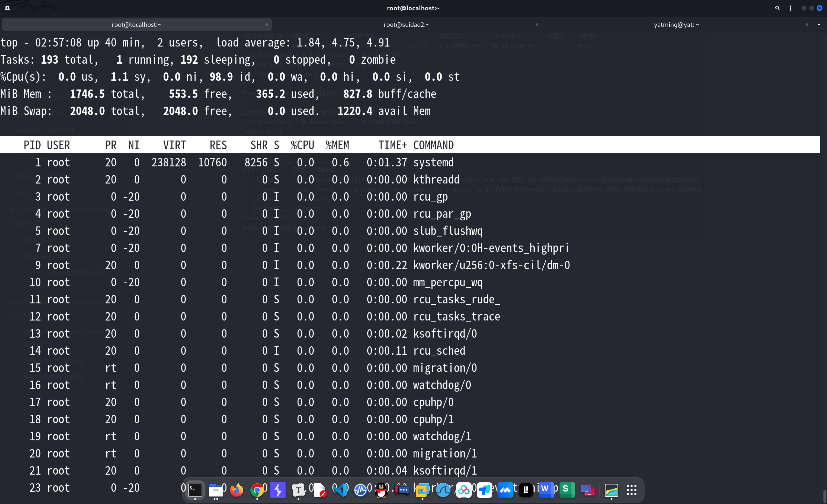Open the three-dot terminal menu
This screenshot has height=504, width=827.
click(790, 8)
